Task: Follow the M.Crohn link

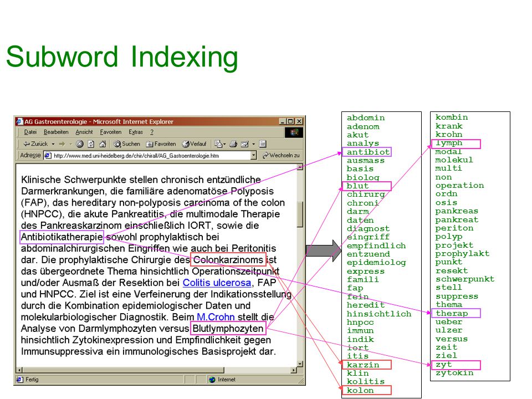Action: [x=216, y=317]
